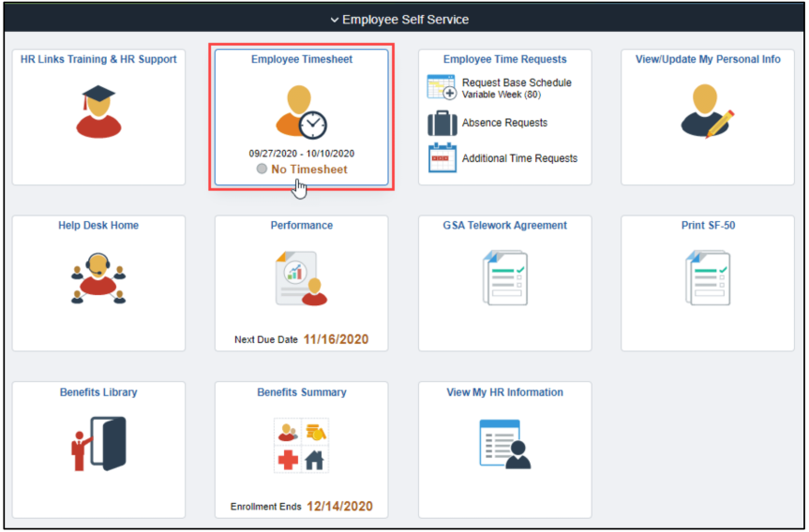Click the No Timesheet status text
This screenshot has height=532, width=809.
(308, 170)
